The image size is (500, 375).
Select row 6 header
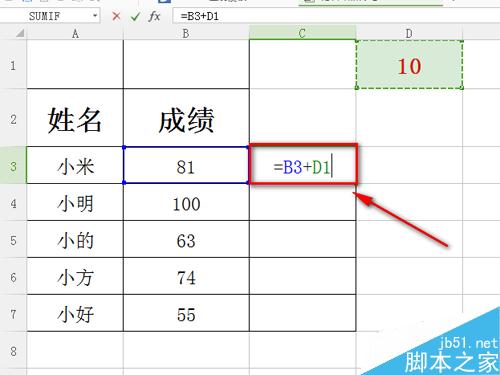pos(13,276)
